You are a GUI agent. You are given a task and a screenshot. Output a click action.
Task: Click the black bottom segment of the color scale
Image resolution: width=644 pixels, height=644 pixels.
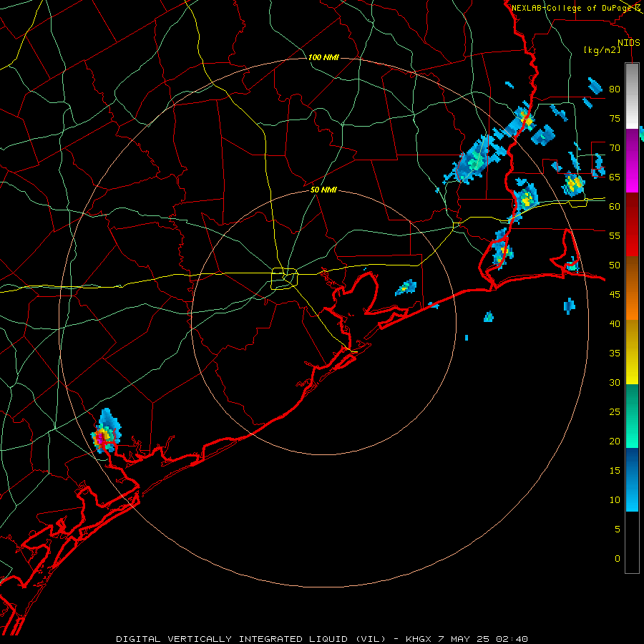coord(632,542)
